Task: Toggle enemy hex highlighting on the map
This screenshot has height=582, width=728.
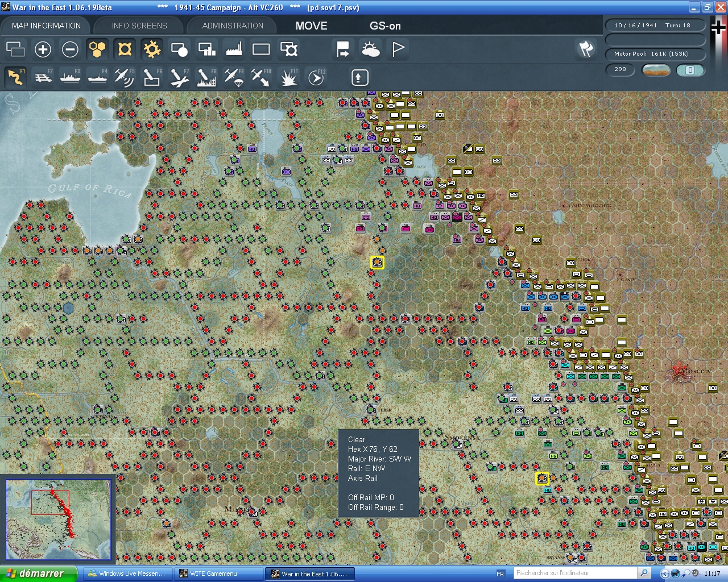Action: coord(125,49)
